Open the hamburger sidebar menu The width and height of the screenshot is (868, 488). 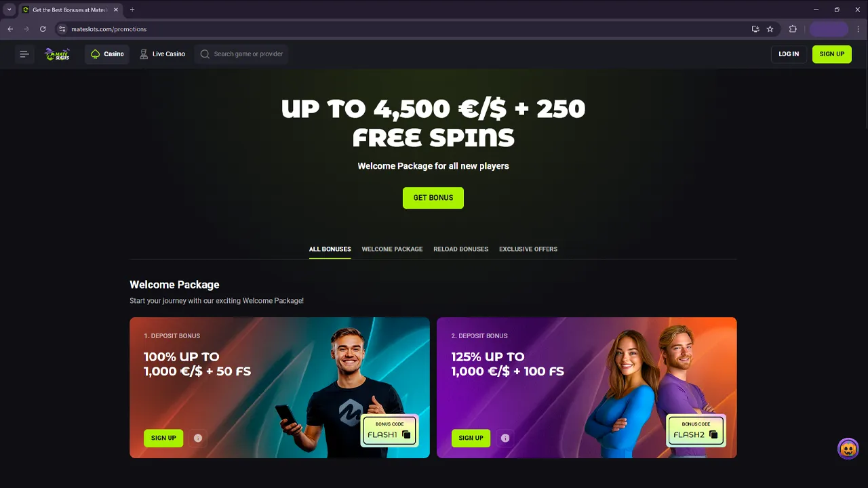(24, 54)
